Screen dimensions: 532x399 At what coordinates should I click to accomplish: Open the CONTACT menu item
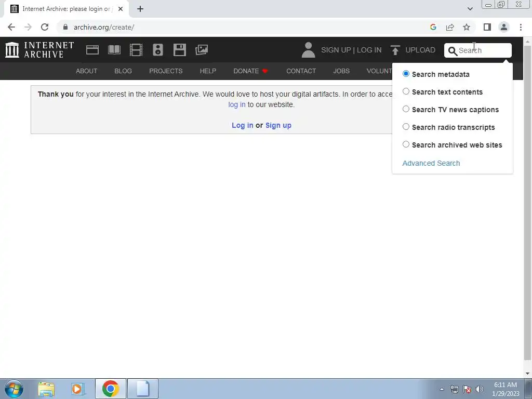(x=301, y=71)
